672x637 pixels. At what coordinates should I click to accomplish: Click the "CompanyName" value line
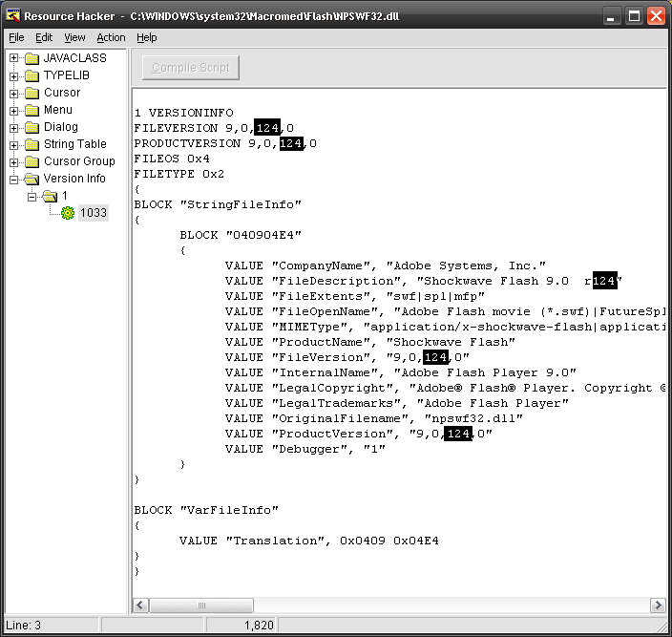[x=386, y=265]
